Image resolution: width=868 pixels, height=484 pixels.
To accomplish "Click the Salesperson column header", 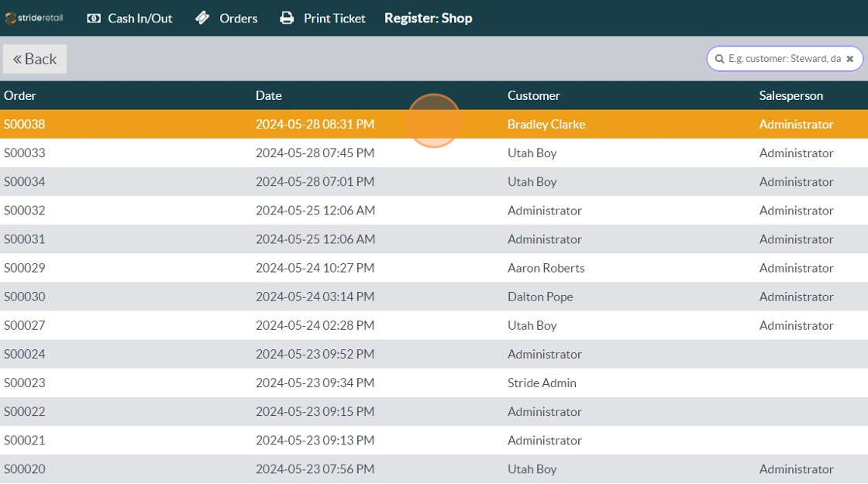I will 790,95.
